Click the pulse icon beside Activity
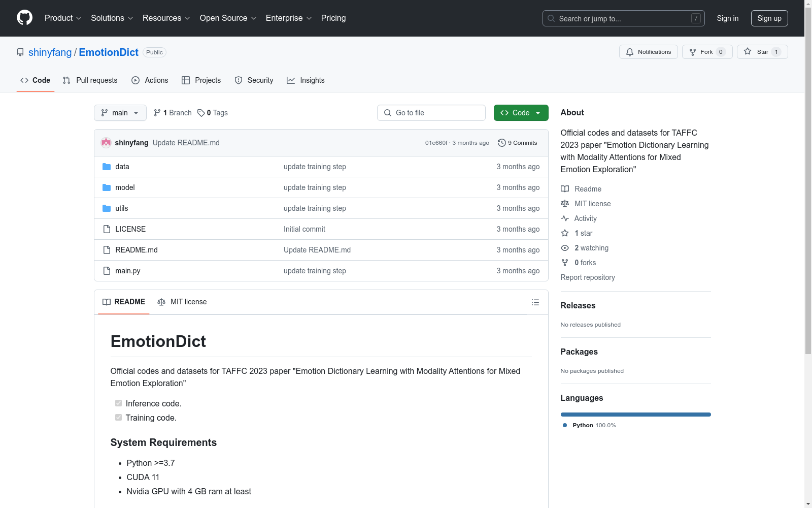The width and height of the screenshot is (812, 508). click(x=565, y=218)
